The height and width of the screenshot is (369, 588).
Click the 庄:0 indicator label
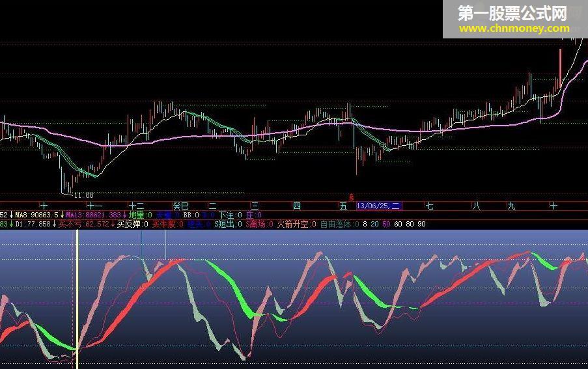[x=253, y=215]
